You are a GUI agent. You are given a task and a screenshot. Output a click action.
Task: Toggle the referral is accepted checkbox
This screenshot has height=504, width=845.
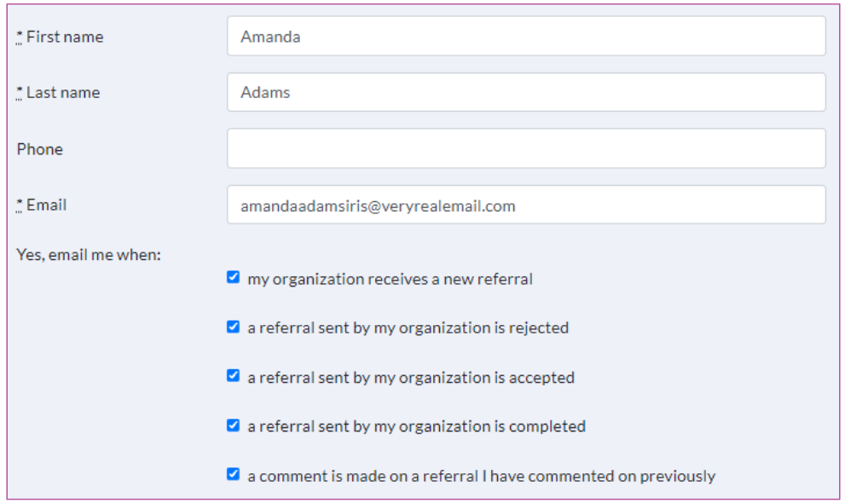point(234,375)
